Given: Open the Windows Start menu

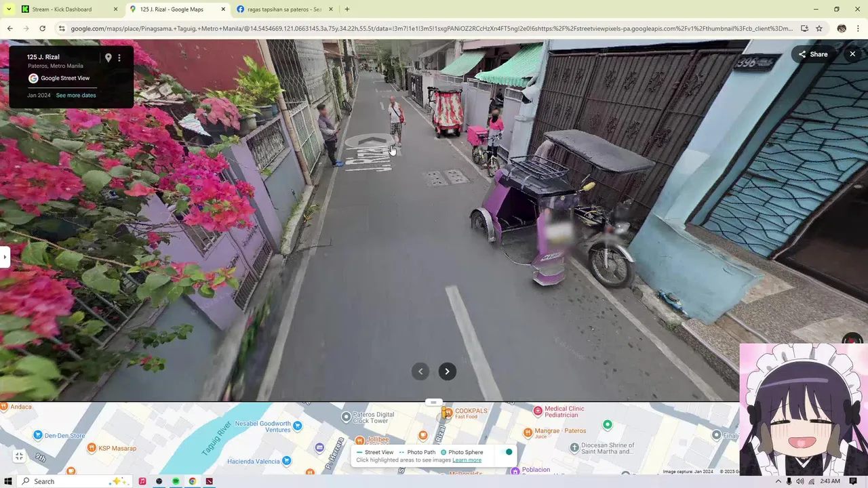Looking at the screenshot, I should (8, 481).
